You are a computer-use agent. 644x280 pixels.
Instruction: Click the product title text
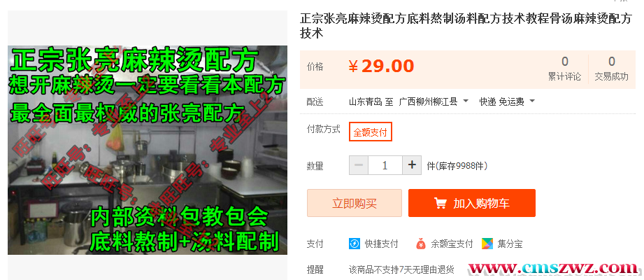point(466,25)
